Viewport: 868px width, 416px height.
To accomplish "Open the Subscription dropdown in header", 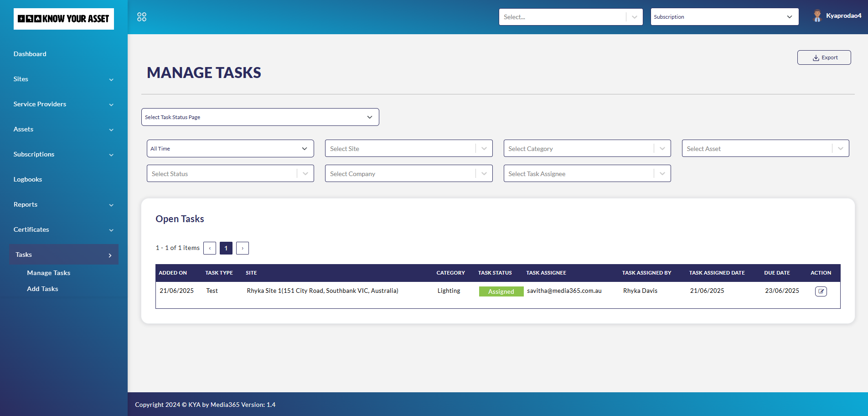I will (x=724, y=17).
